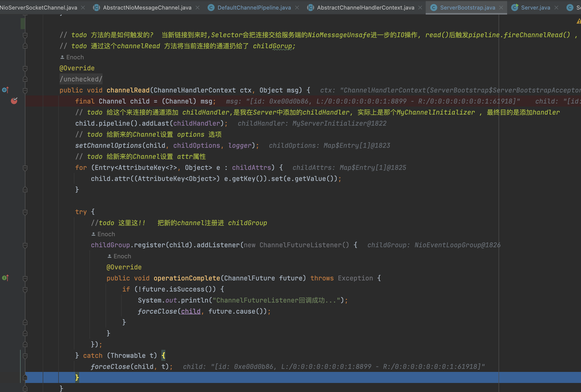Expand the folded /unchecked/ annotation
Screen dimensions: 581x392
pyautogui.click(x=81, y=79)
